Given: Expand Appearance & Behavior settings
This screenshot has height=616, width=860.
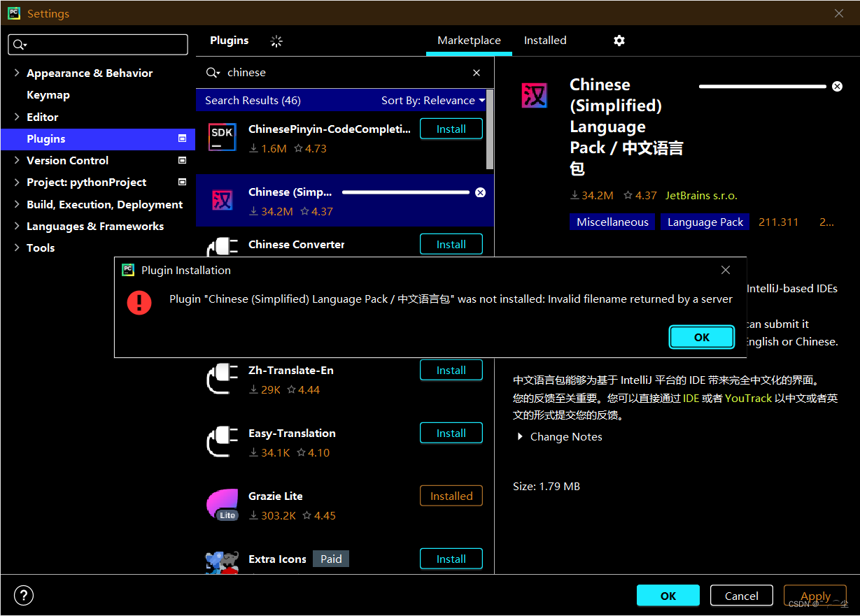Looking at the screenshot, I should 17,73.
